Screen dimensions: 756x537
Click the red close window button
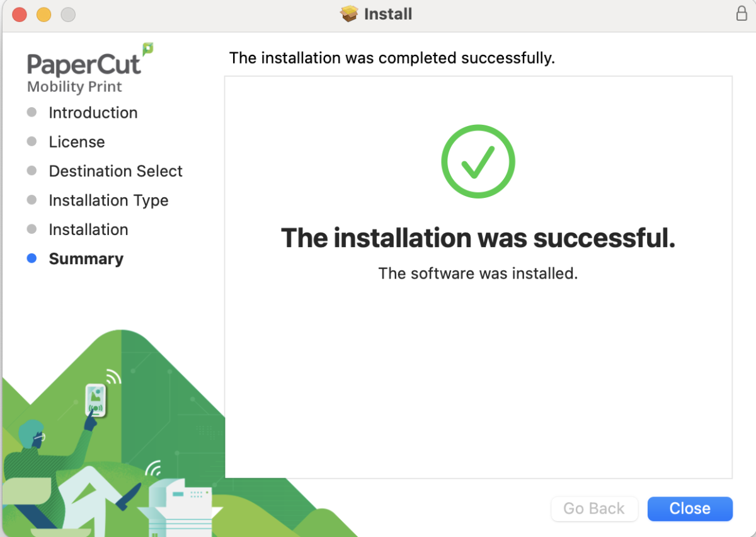(20, 14)
